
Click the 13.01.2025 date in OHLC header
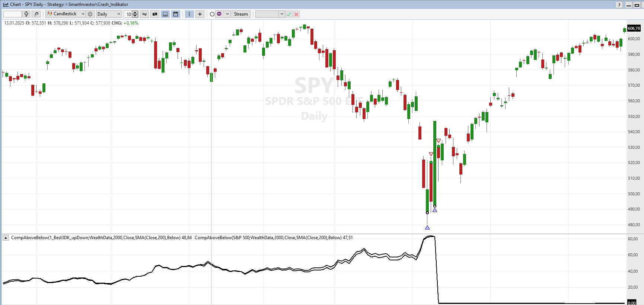point(14,23)
